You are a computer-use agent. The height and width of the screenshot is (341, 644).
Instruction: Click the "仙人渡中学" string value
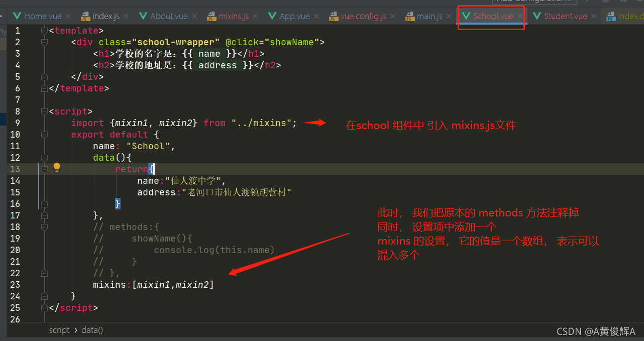pyautogui.click(x=193, y=181)
